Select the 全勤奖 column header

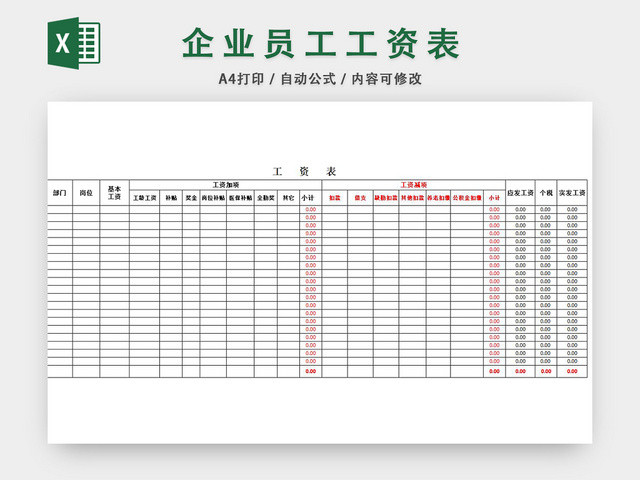266,198
